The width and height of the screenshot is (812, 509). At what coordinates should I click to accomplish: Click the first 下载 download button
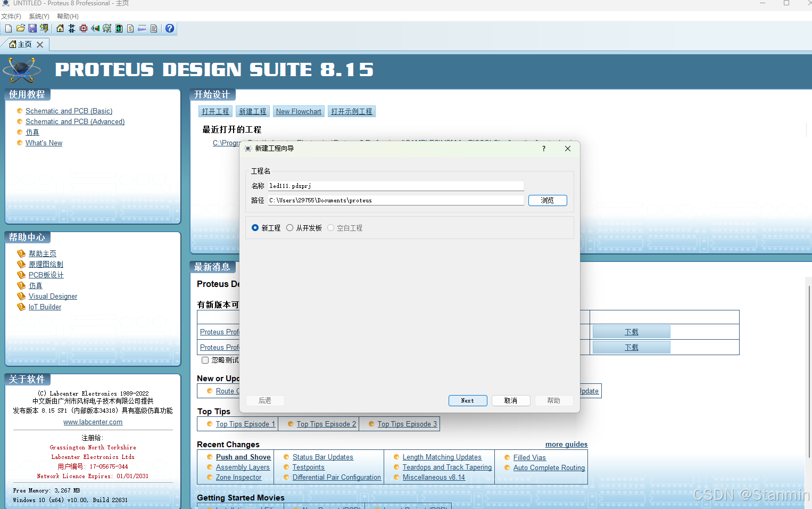(x=631, y=332)
